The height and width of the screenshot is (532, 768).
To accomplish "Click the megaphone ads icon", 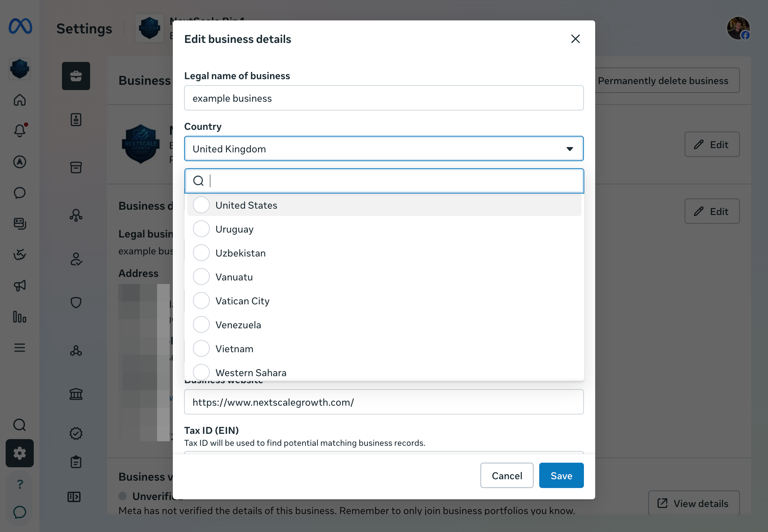I will point(20,286).
